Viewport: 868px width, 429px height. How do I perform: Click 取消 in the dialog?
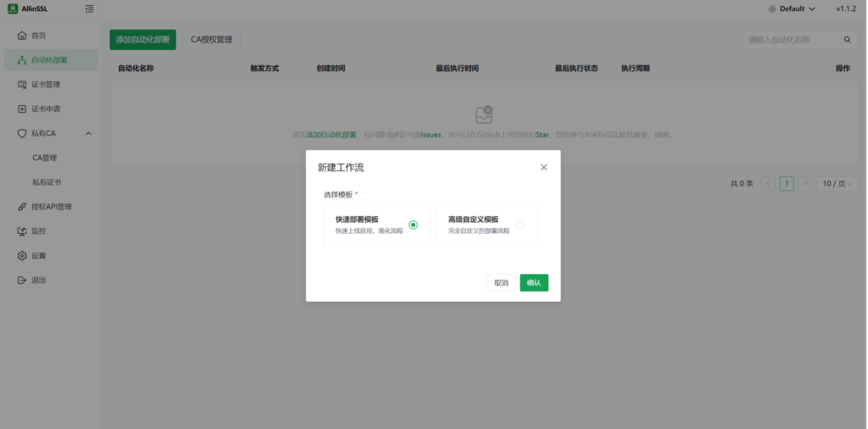click(x=502, y=283)
